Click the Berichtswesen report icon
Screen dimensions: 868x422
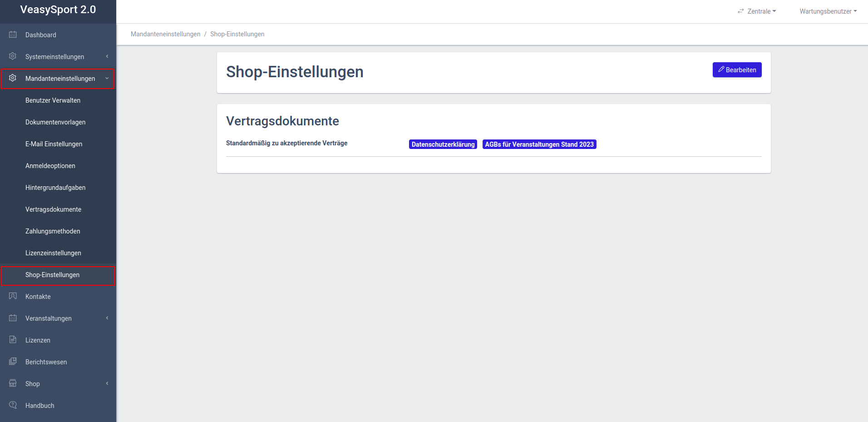click(x=13, y=362)
